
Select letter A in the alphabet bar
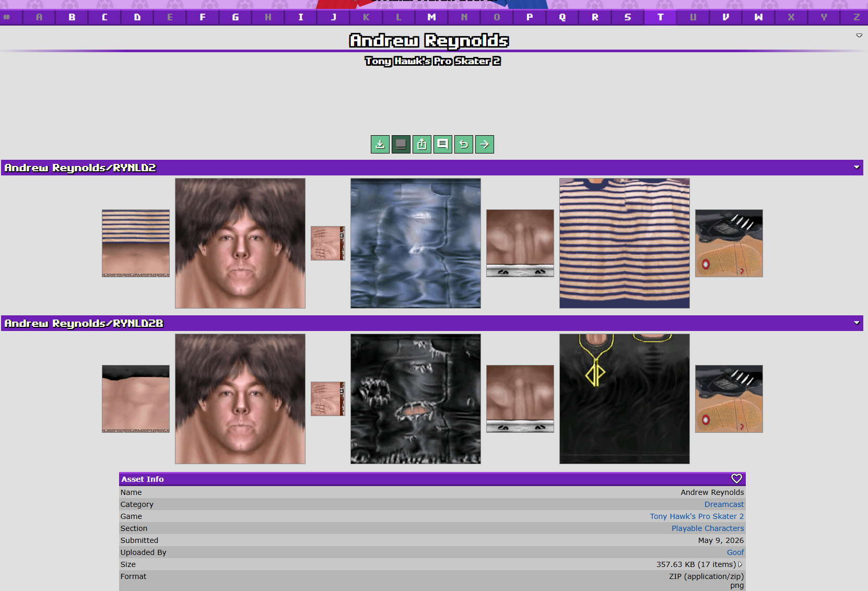[x=39, y=17]
